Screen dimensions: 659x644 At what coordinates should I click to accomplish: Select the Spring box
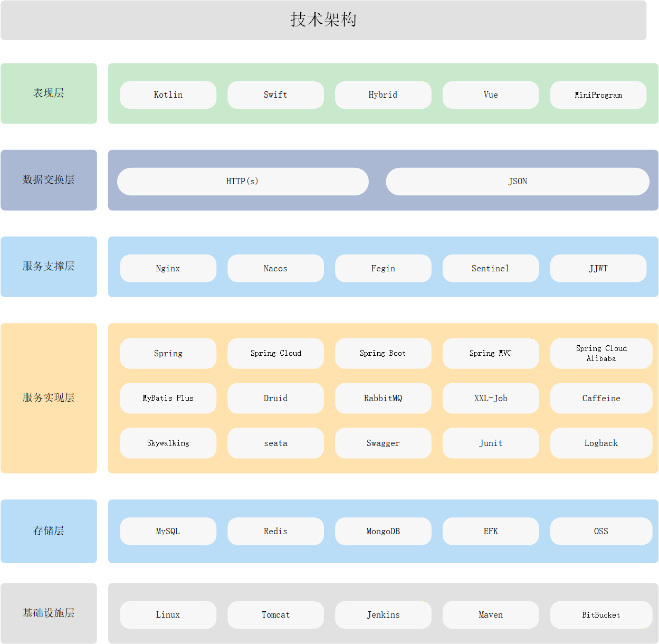168,354
